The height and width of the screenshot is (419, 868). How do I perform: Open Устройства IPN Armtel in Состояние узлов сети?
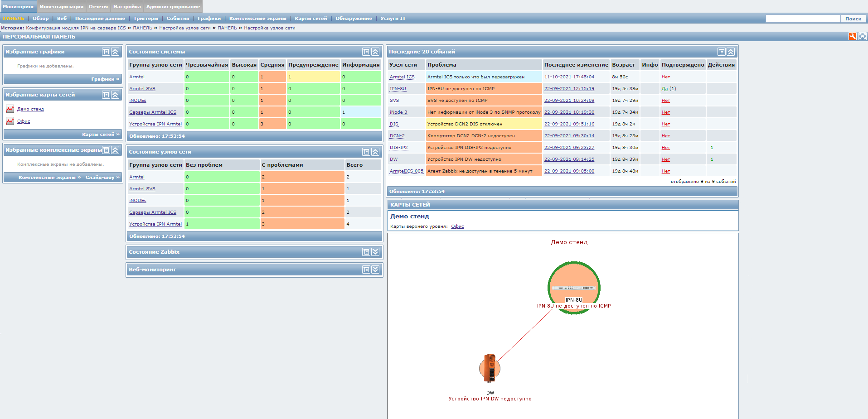tap(155, 224)
